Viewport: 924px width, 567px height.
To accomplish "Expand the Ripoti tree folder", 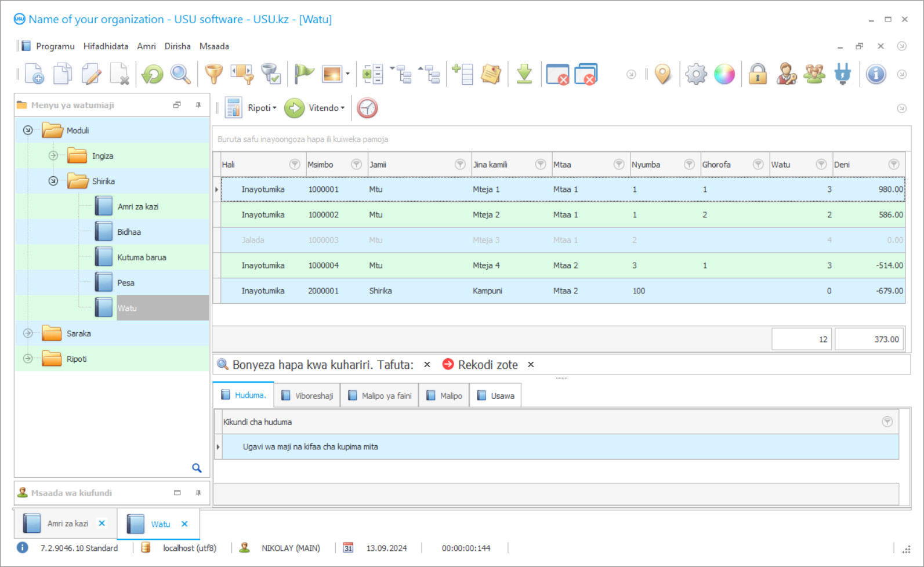I will pyautogui.click(x=28, y=359).
